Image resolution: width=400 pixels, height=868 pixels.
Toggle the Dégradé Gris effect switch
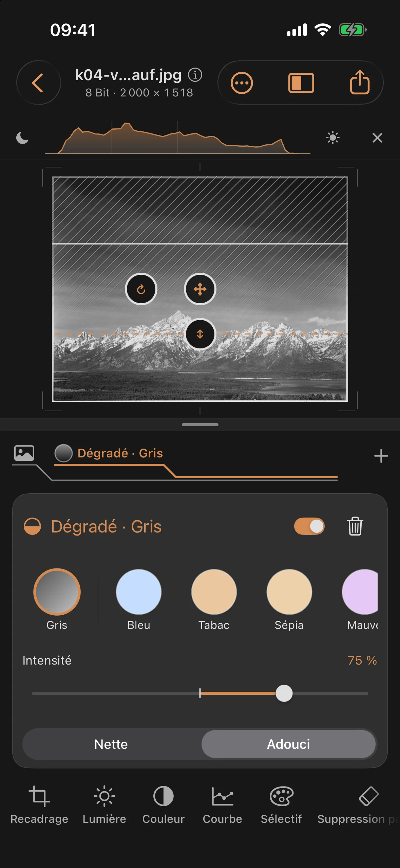tap(309, 526)
